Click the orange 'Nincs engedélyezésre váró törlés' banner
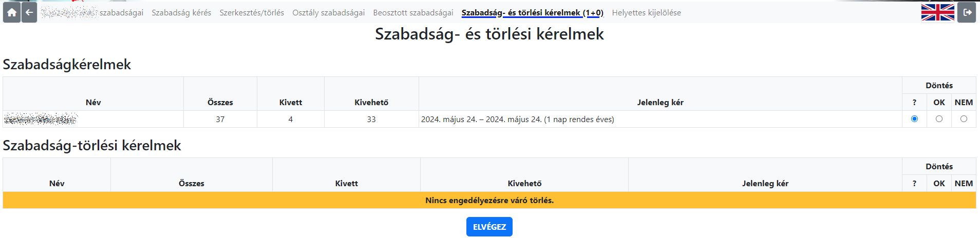Image resolution: width=980 pixels, height=238 pixels. [489, 200]
